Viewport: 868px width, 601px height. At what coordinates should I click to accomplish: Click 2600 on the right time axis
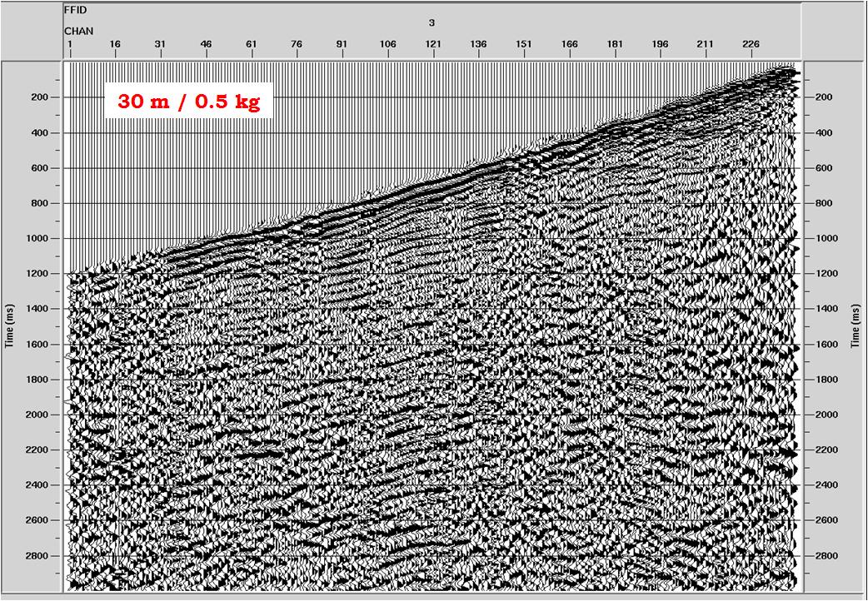[826, 520]
